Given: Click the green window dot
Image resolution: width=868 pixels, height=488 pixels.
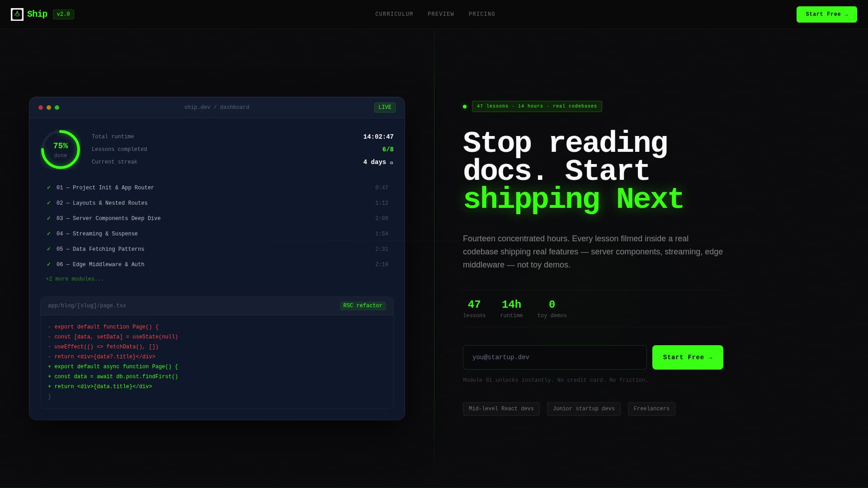Looking at the screenshot, I should click(x=57, y=108).
